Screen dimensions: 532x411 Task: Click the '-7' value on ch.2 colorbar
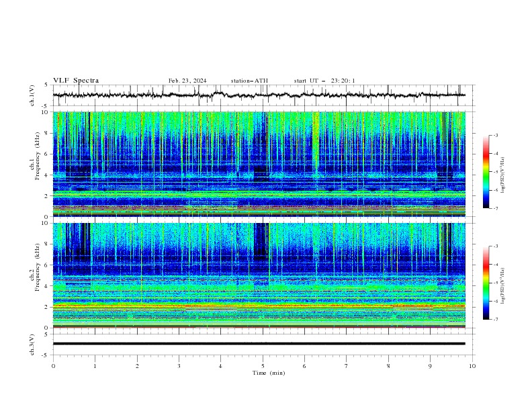click(495, 320)
